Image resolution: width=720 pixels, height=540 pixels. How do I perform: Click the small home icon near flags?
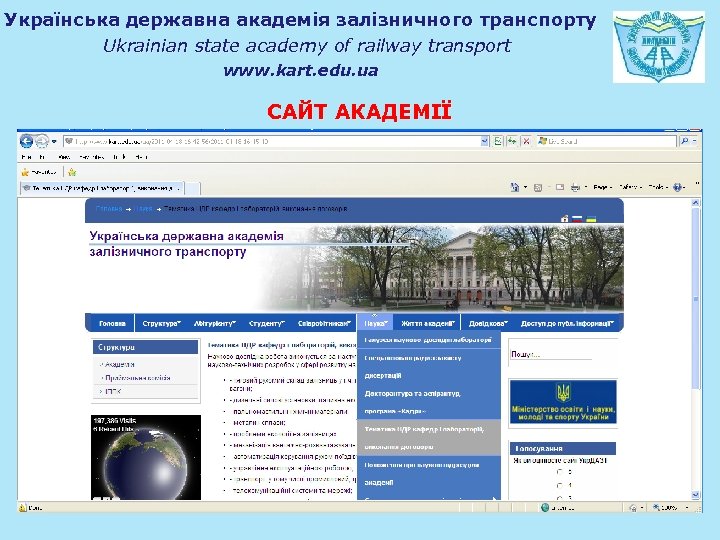pos(565,219)
